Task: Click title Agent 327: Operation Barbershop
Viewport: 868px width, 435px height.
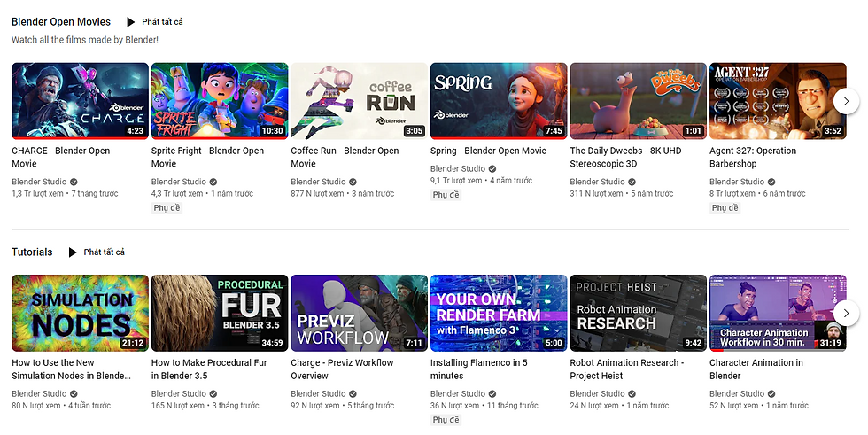Action: 753,157
